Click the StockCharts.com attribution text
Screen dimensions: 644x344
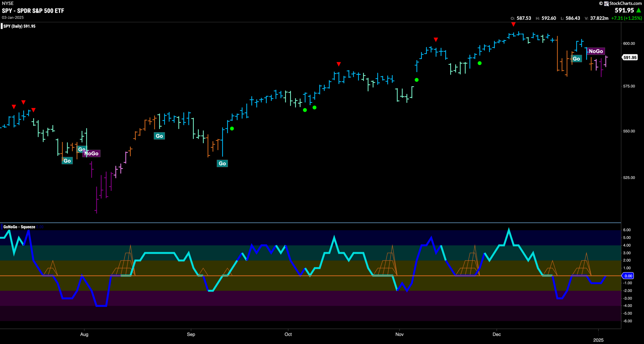tap(625, 3)
